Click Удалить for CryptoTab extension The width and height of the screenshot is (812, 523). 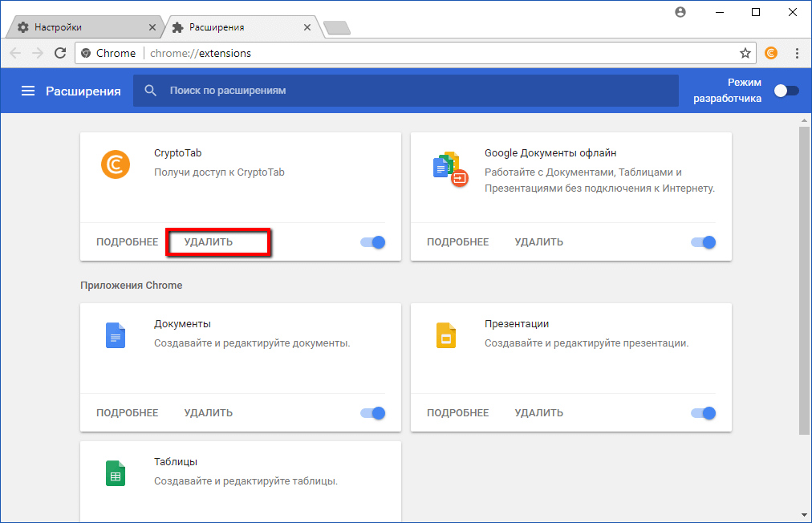coord(209,241)
